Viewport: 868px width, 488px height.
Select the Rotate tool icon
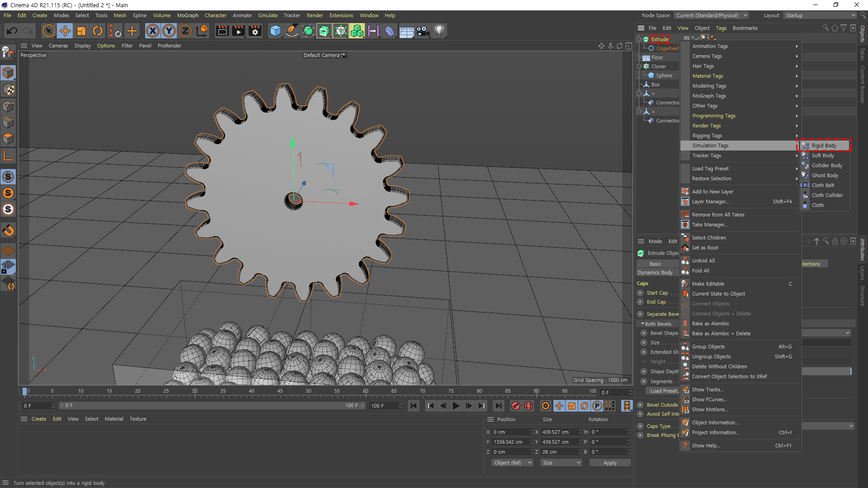[98, 31]
